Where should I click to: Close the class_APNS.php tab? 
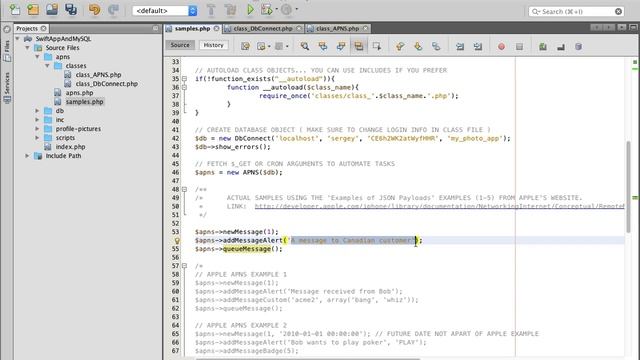tap(365, 28)
